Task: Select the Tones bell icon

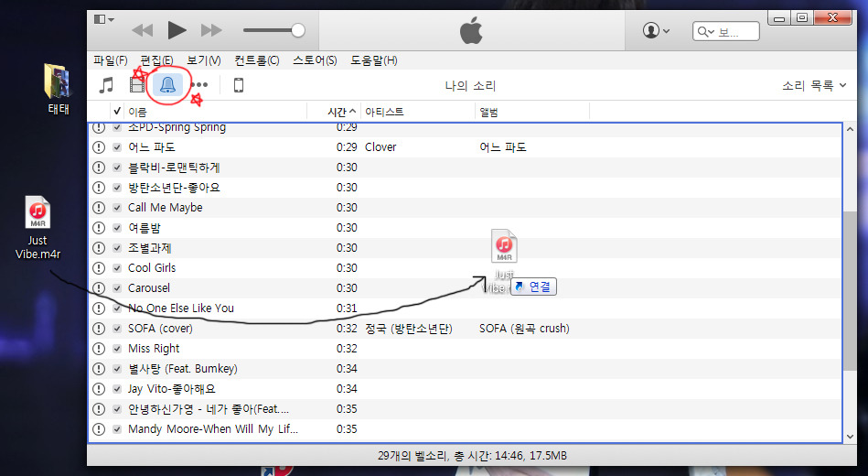Action: (167, 85)
